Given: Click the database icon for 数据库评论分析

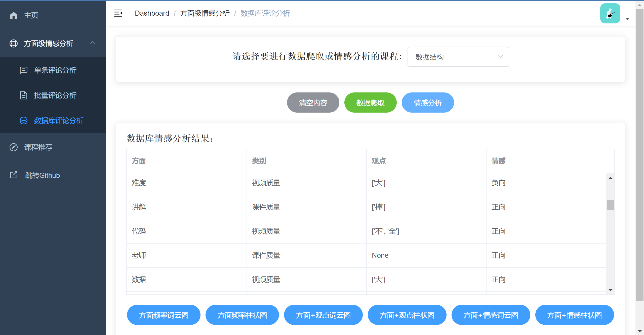Looking at the screenshot, I should pyautogui.click(x=24, y=121).
